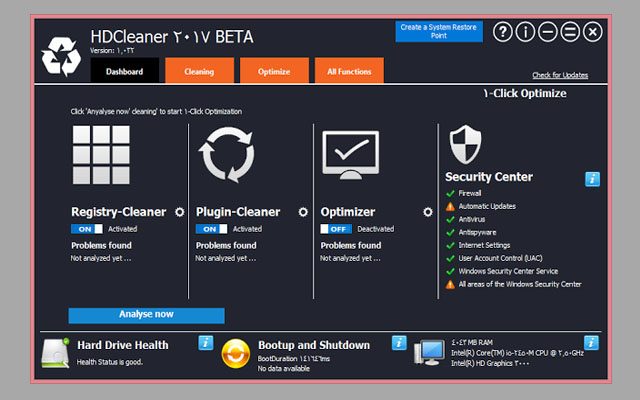Click the Optimizer monitor checkmark icon
Image resolution: width=640 pixels, height=400 pixels.
pos(350,155)
